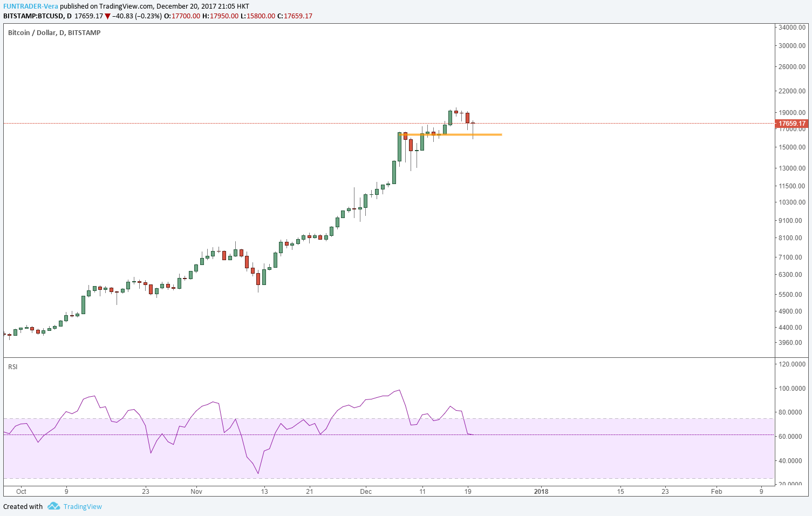Click the close value C:17659.17
The width and height of the screenshot is (812, 516).
[295, 16]
